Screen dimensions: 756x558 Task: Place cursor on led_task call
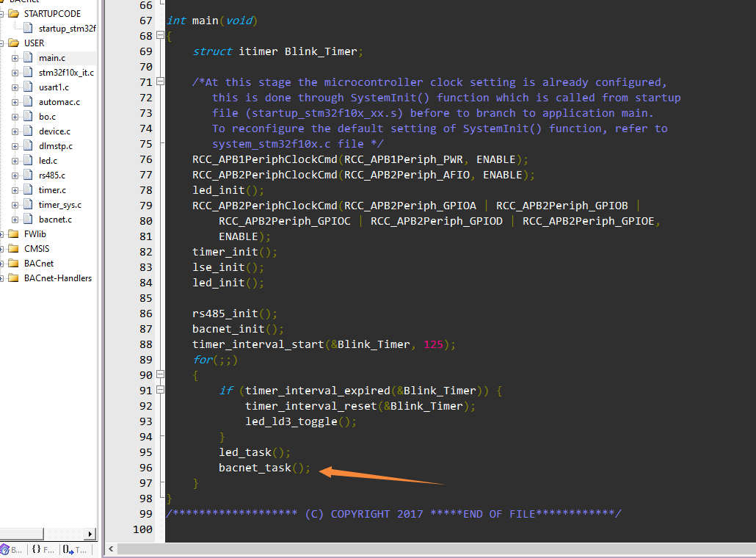coord(255,452)
